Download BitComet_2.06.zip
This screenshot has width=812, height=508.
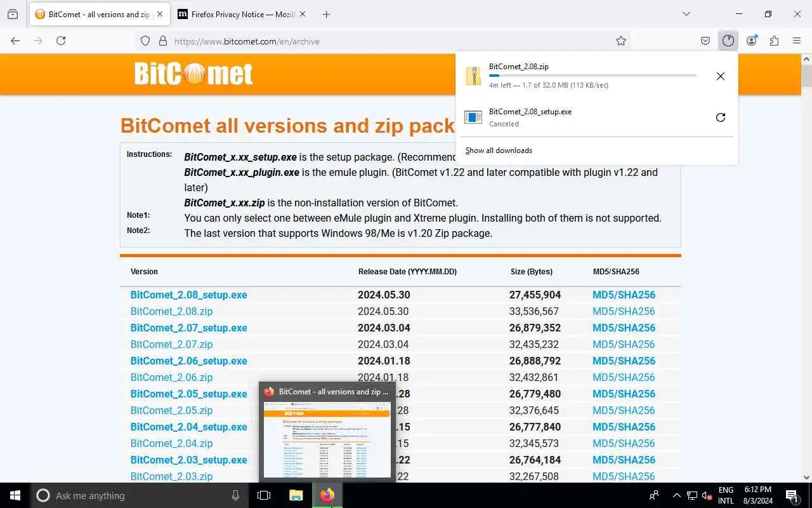point(171,377)
